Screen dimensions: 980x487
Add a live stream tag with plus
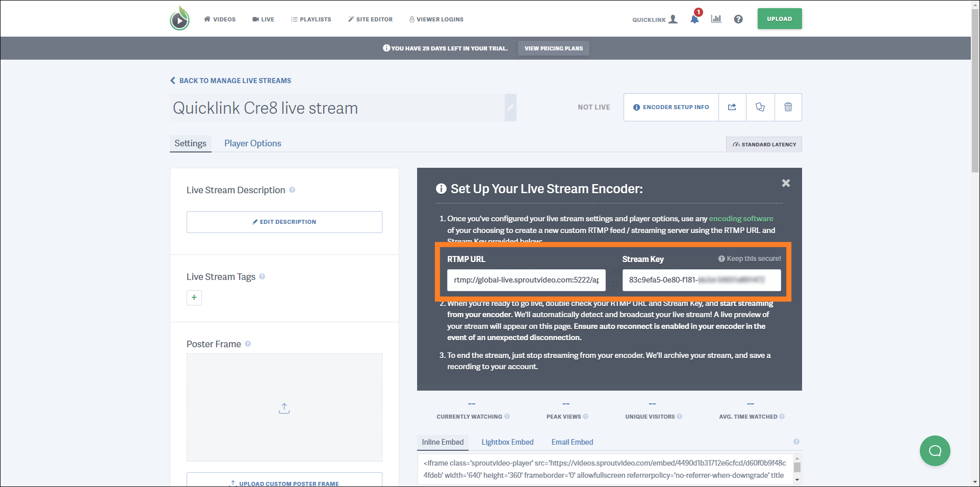194,298
